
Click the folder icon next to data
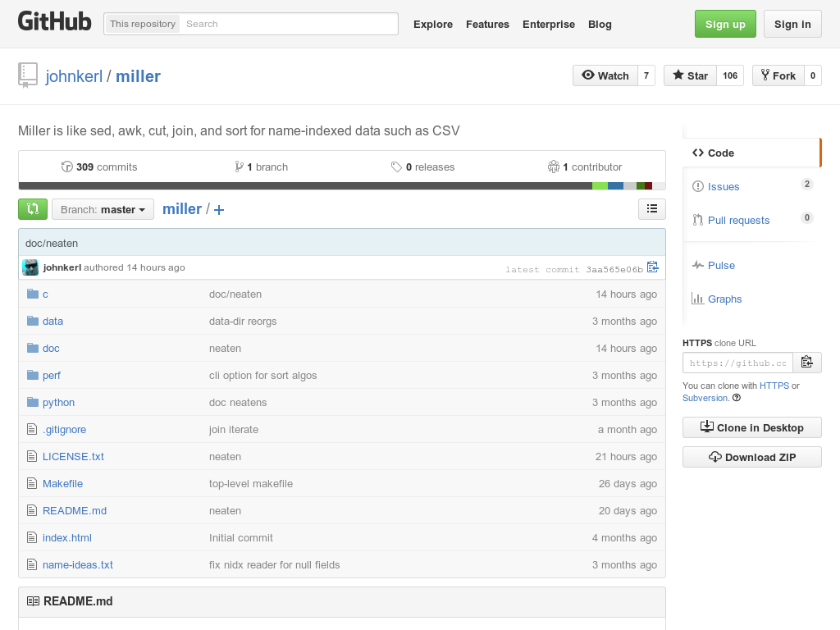point(33,321)
